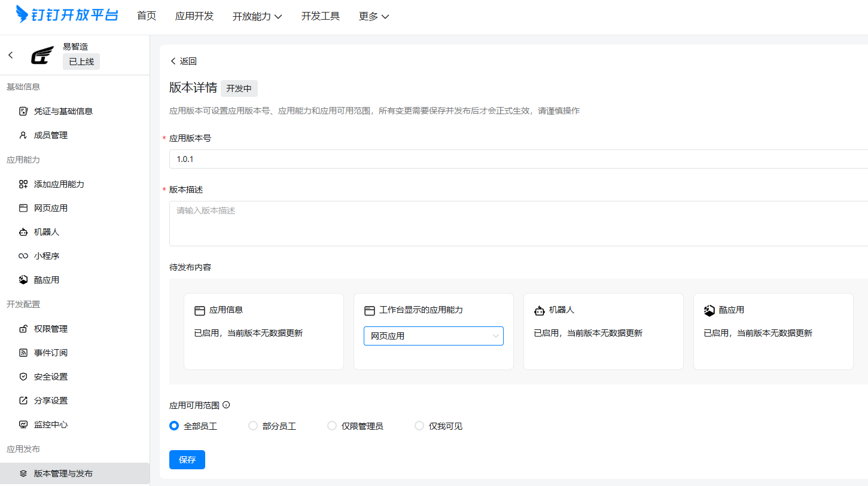The width and height of the screenshot is (868, 486).
Task: Expand the 开放能力 top menu
Action: [257, 17]
